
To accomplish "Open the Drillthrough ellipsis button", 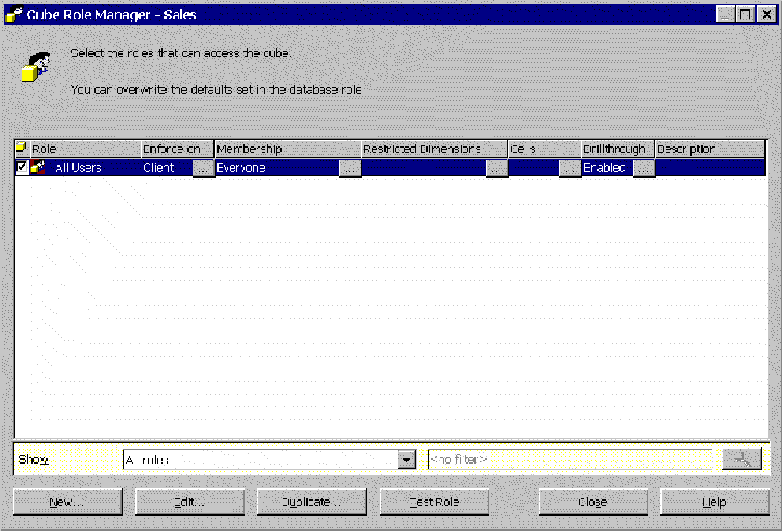I will (x=644, y=168).
